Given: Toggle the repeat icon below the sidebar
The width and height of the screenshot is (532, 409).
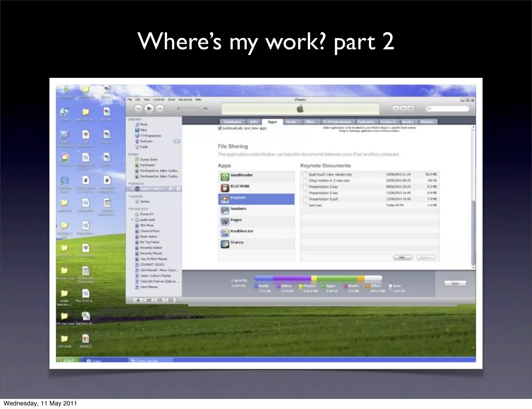Looking at the screenshot, I should click(160, 300).
